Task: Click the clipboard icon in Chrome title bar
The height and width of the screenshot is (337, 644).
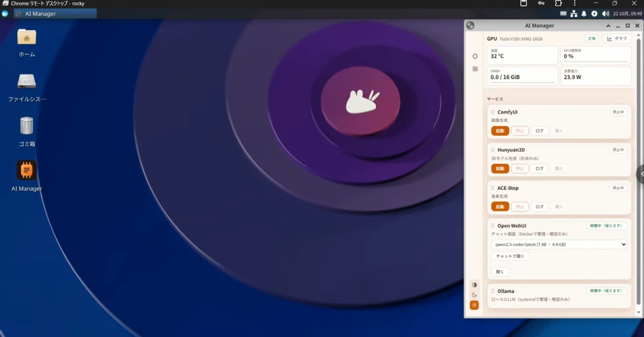Action: pyautogui.click(x=524, y=3)
